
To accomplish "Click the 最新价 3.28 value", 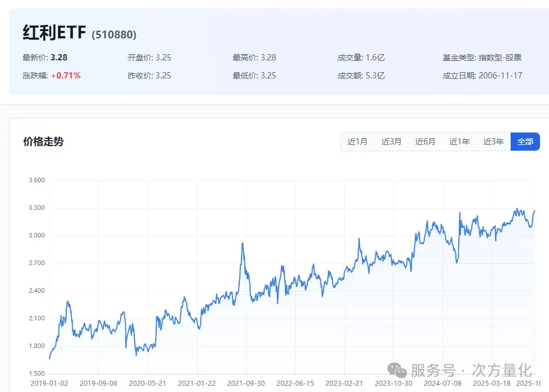I will (59, 58).
